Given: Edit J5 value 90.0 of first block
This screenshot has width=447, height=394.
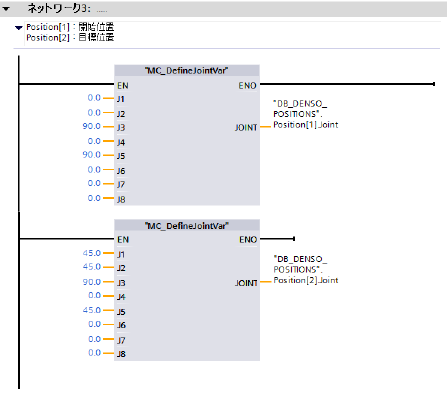Looking at the screenshot, I should 92,155.
